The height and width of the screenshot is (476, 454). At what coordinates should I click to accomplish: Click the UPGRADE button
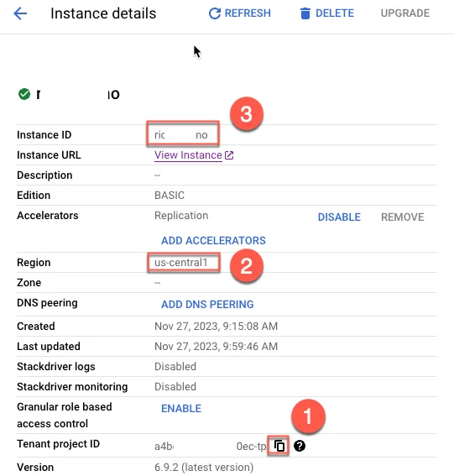coord(405,13)
